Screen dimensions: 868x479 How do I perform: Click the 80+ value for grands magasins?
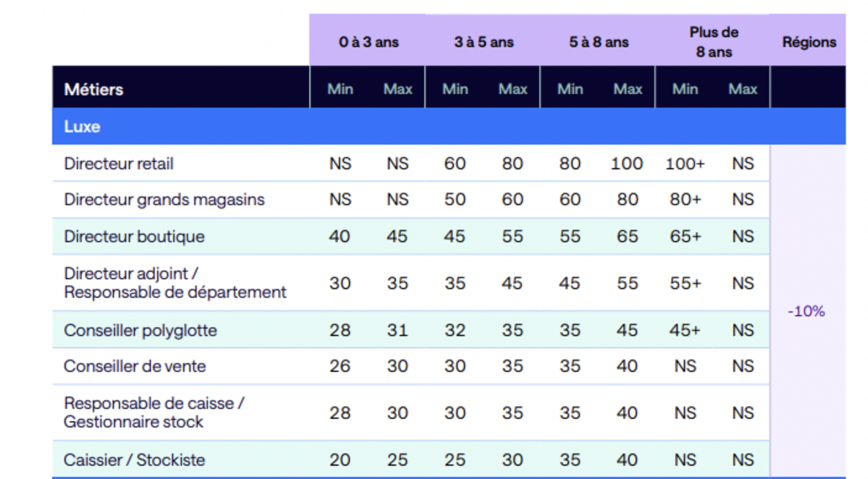685,200
